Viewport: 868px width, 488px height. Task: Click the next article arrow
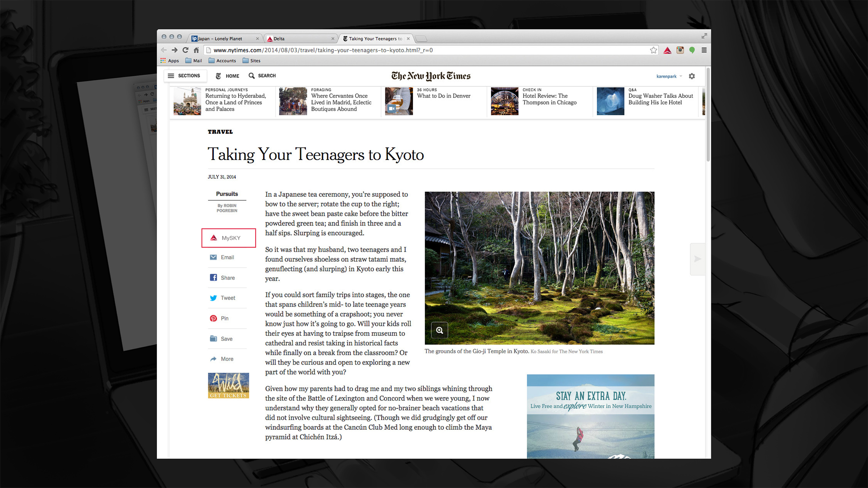697,259
